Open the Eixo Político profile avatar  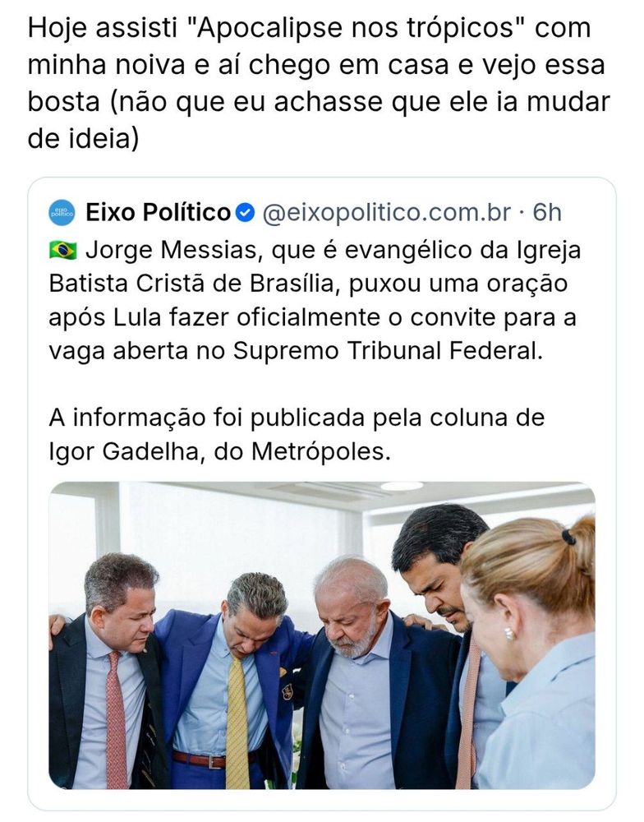click(62, 213)
